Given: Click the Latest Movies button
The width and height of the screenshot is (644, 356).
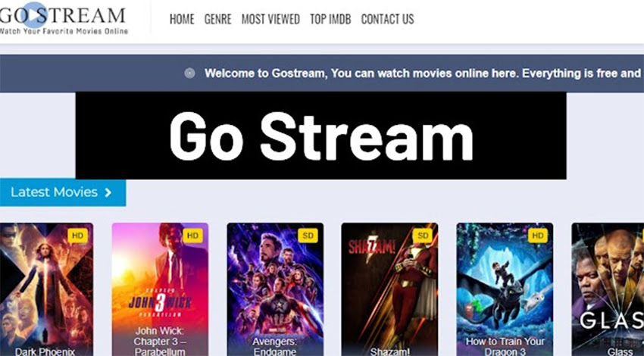Looking at the screenshot, I should [63, 192].
